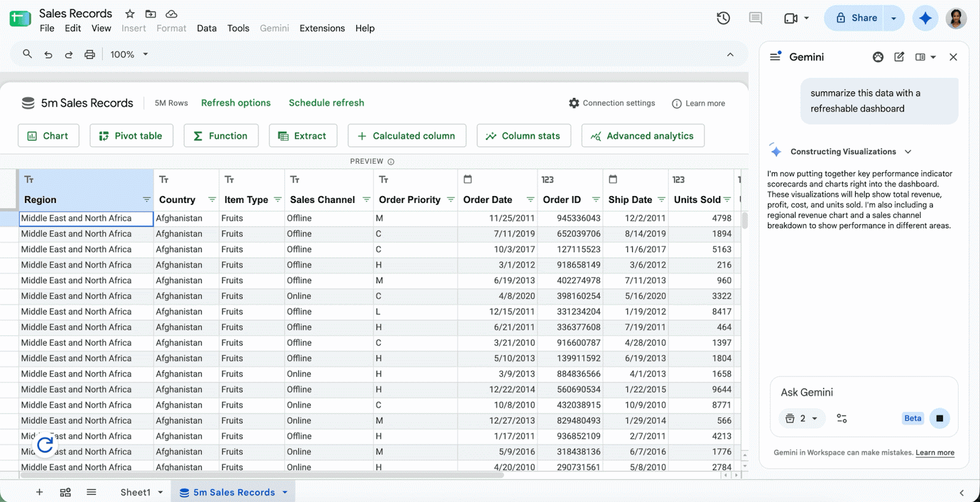Add a new sheet with plus icon
This screenshot has height=502, width=980.
pyautogui.click(x=39, y=492)
